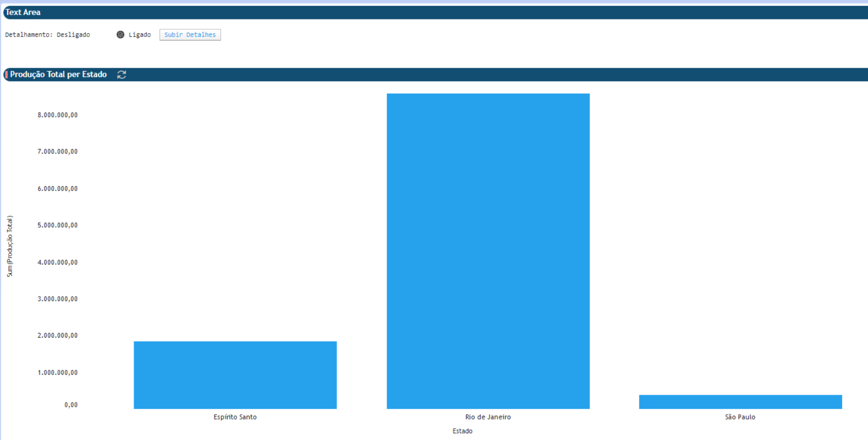Click the 5.000.000,00 y-axis tick label
Screen dimensions: 868x440
point(58,225)
